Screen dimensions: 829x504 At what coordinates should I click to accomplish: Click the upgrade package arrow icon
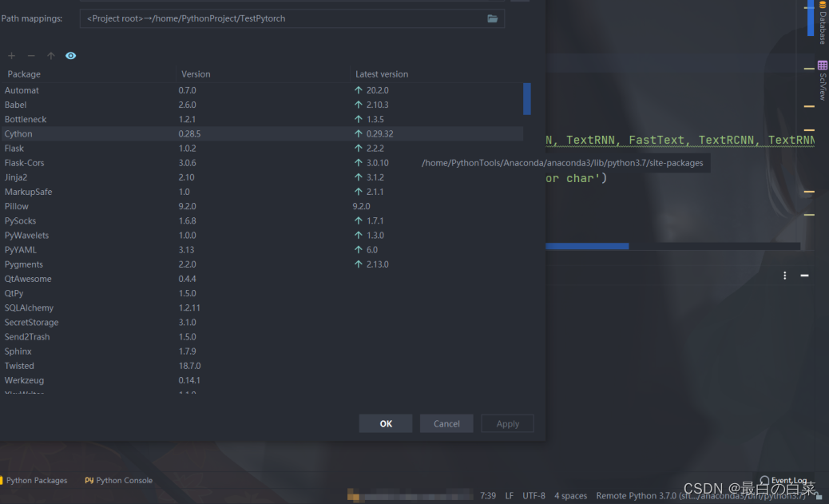pos(51,56)
